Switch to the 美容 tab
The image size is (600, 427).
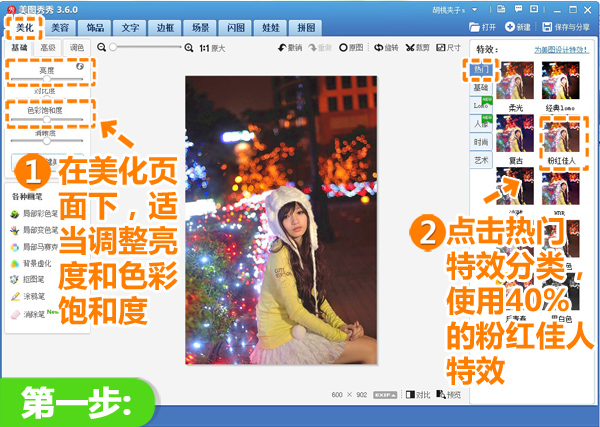coord(61,25)
